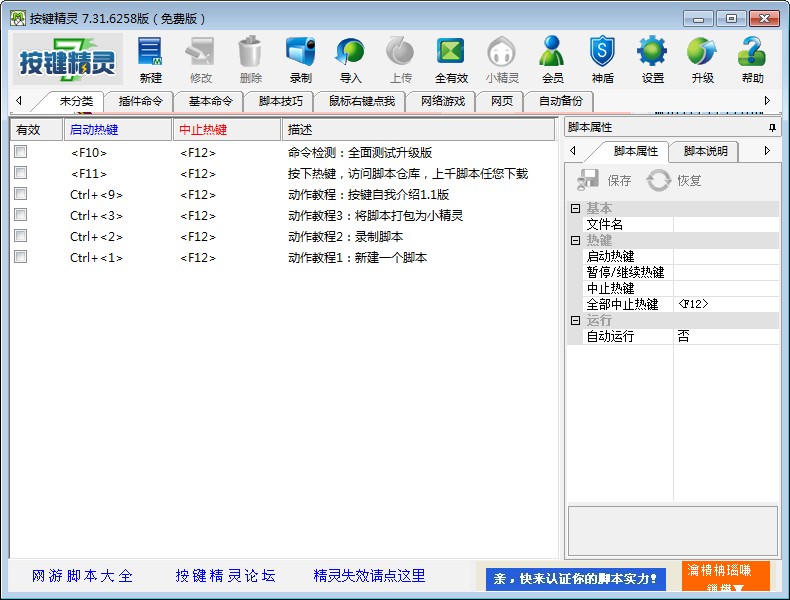Click the 恢复 (Restore) button in properties
The width and height of the screenshot is (790, 600).
pyautogui.click(x=674, y=180)
